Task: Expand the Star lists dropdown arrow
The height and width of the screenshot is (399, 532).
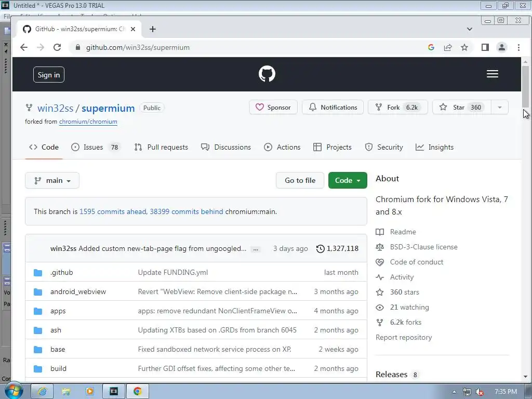Action: [499, 107]
